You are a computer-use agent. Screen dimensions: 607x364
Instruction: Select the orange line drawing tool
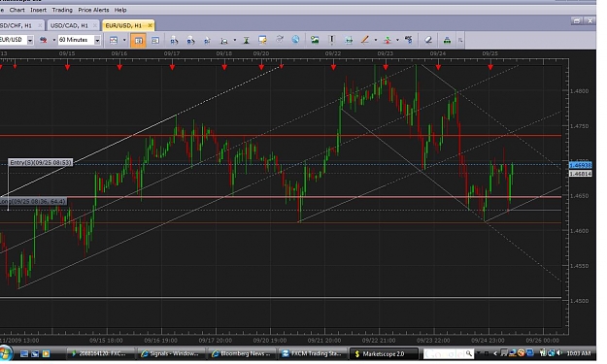click(x=364, y=40)
